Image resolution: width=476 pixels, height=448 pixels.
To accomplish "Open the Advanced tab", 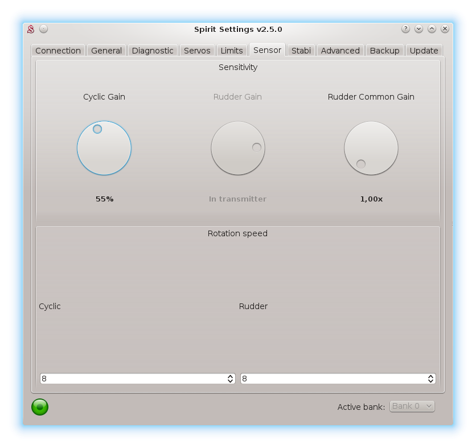I will [x=340, y=51].
